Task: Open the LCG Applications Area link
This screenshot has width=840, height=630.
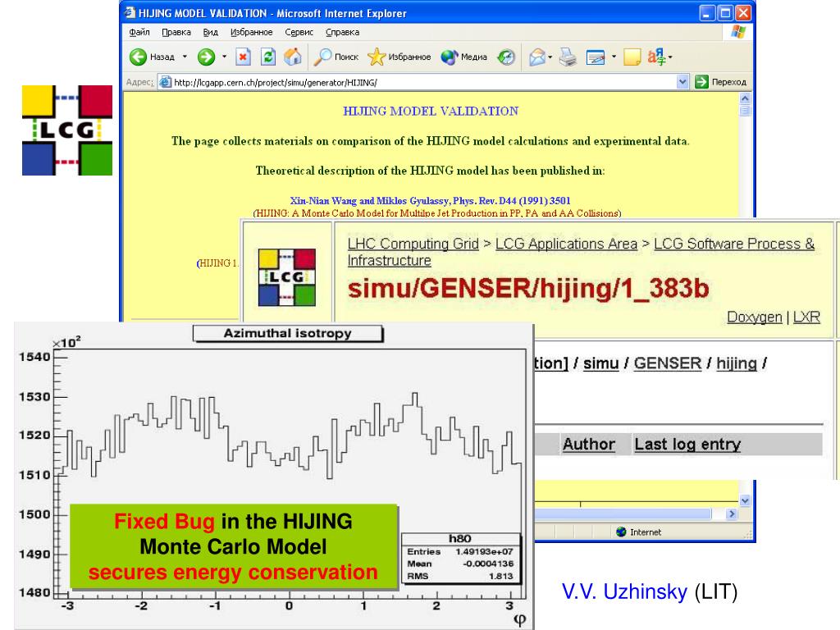Action: point(566,244)
